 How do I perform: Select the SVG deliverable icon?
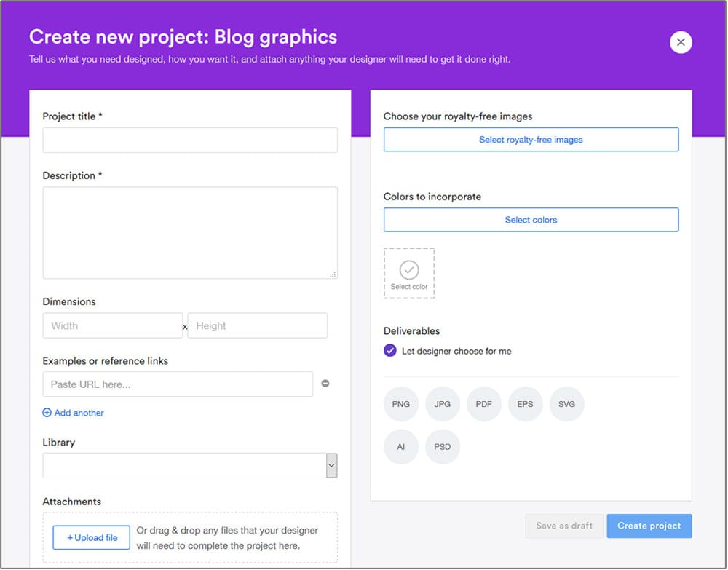click(x=567, y=404)
